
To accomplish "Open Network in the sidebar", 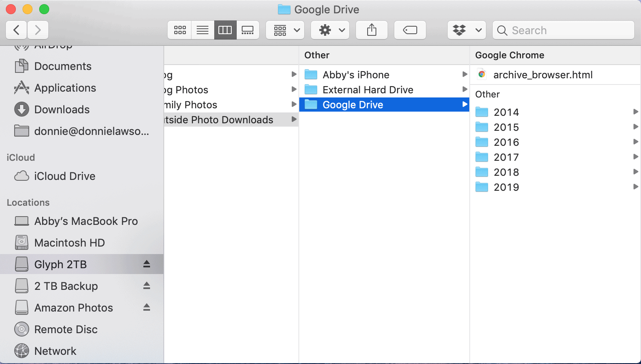I will [82, 351].
